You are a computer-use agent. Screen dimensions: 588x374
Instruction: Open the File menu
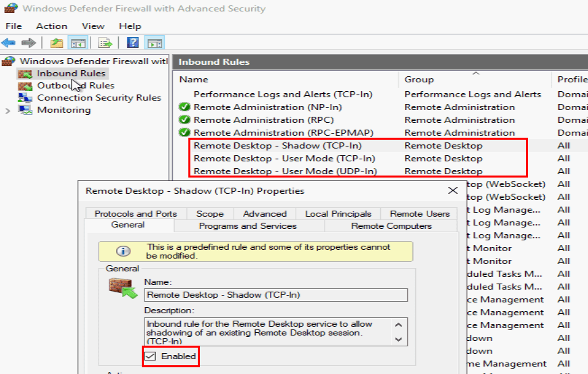pyautogui.click(x=14, y=26)
